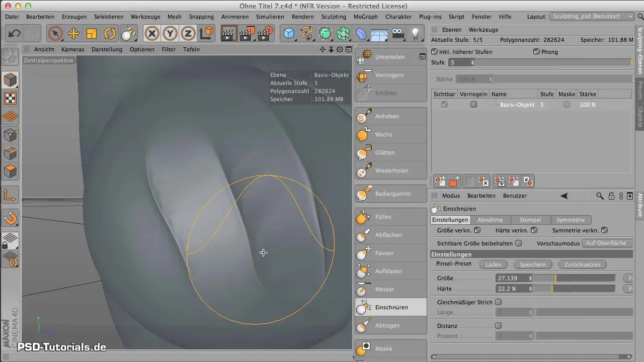Click the Stufe level slider
The width and height of the screenshot is (644, 362).
click(554, 62)
